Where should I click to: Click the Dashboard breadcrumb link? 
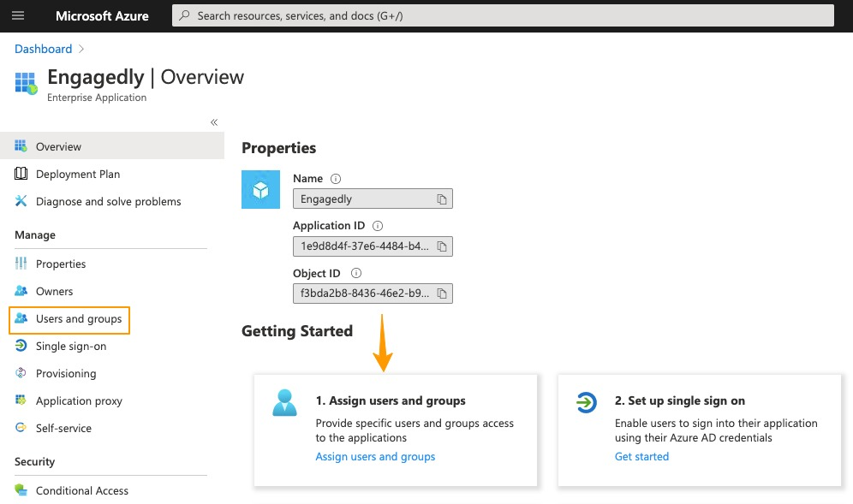[43, 49]
